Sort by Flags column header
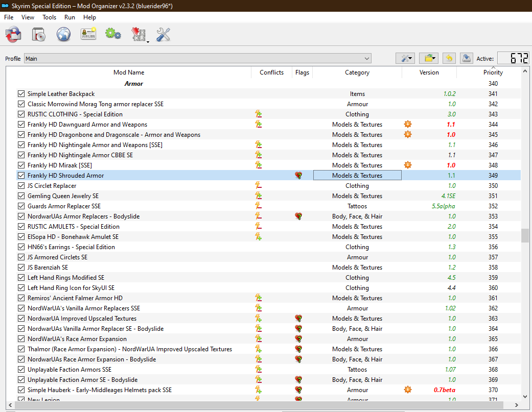Viewport: 532px width, 412px height. 302,72
